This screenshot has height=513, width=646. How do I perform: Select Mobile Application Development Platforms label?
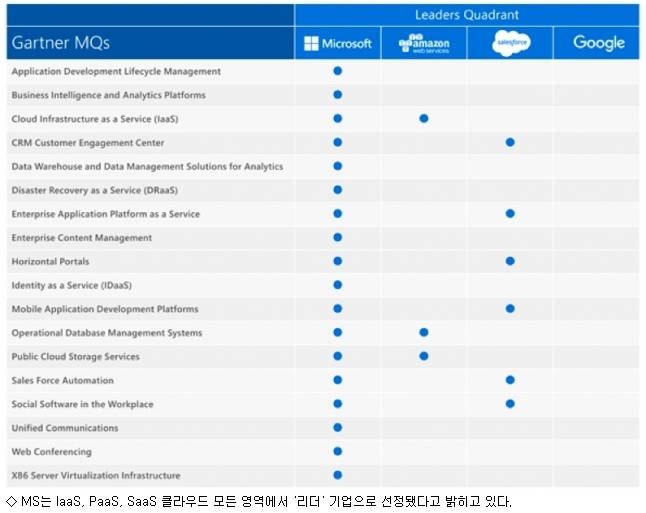(x=105, y=309)
